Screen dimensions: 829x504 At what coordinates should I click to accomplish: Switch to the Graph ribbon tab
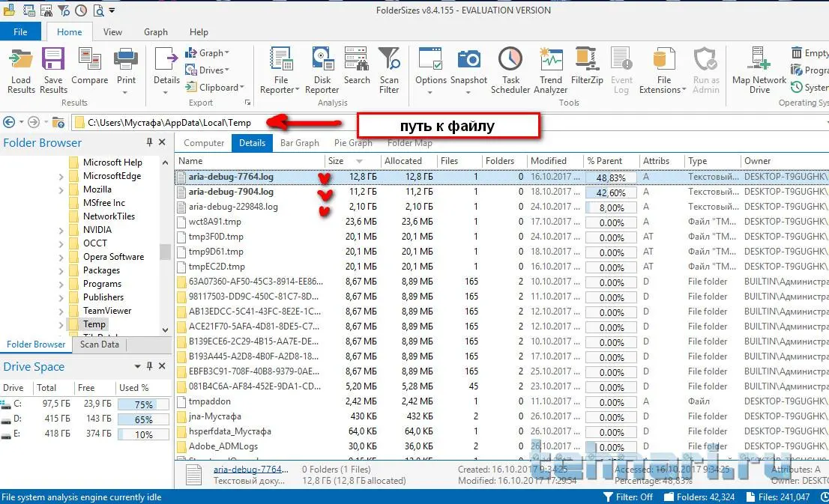click(x=155, y=31)
